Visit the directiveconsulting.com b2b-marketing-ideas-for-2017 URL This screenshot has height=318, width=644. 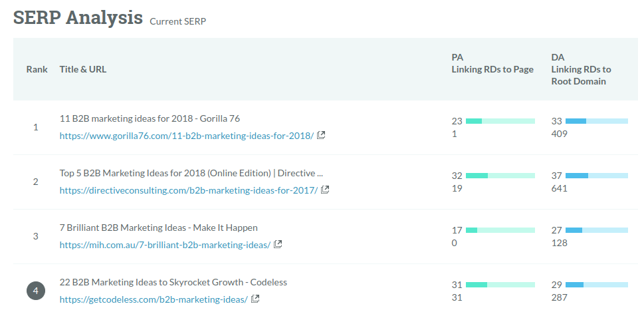coord(189,190)
